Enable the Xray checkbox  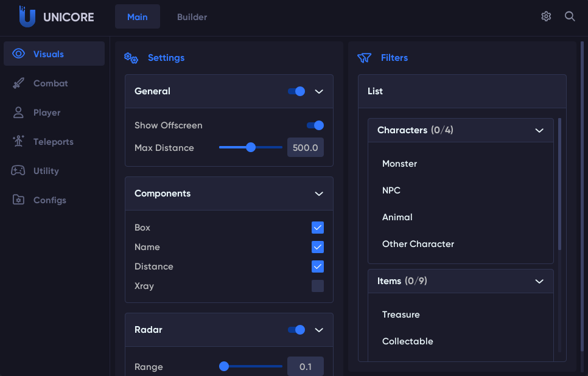click(x=318, y=286)
